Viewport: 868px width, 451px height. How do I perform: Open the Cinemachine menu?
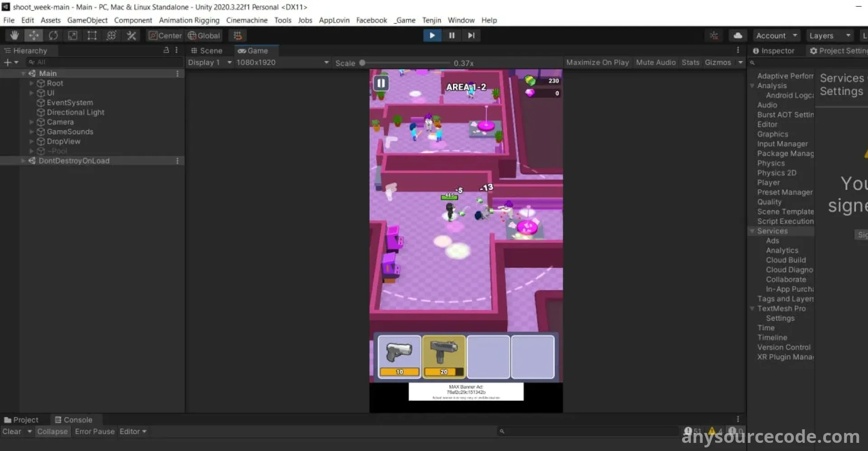246,20
